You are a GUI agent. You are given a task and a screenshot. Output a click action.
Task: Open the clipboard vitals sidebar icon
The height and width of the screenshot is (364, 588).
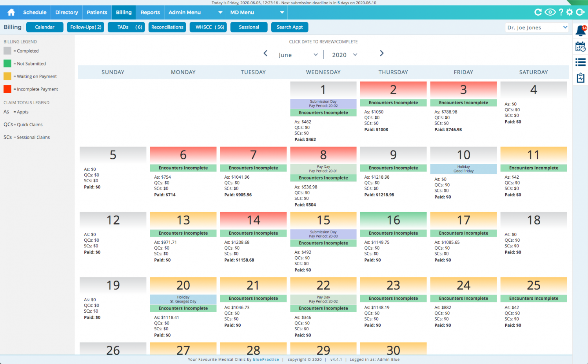tap(581, 78)
